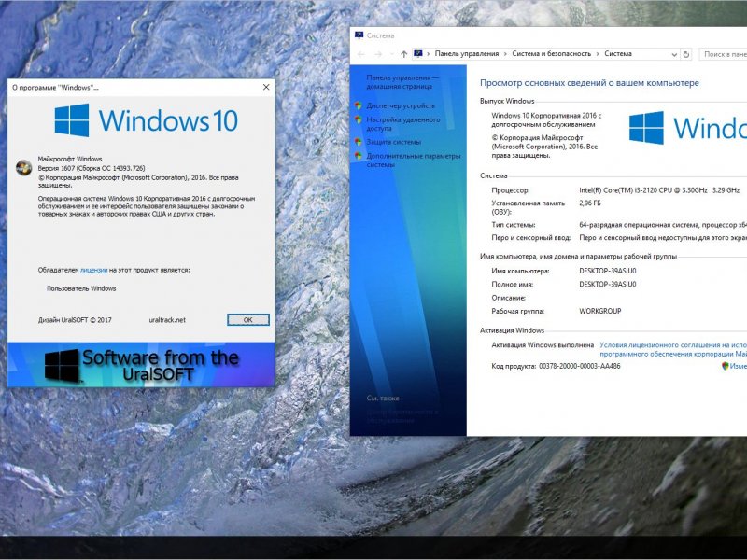Select the Система и безопасность breadcrumb
Viewport: 747px width, 560px height.
pos(552,54)
